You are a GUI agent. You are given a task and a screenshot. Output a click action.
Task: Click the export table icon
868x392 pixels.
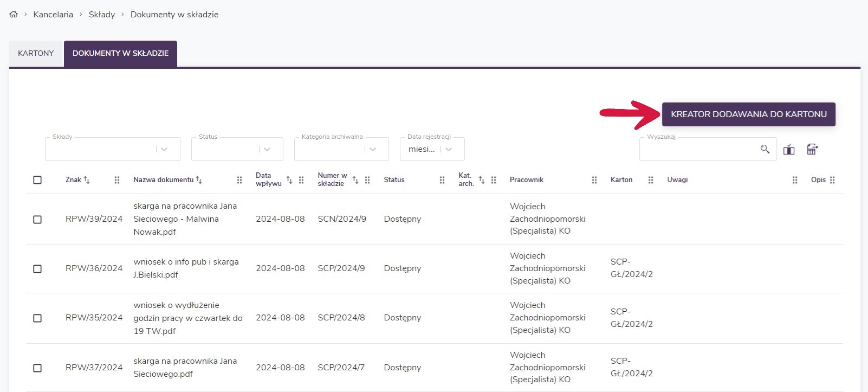click(x=812, y=150)
